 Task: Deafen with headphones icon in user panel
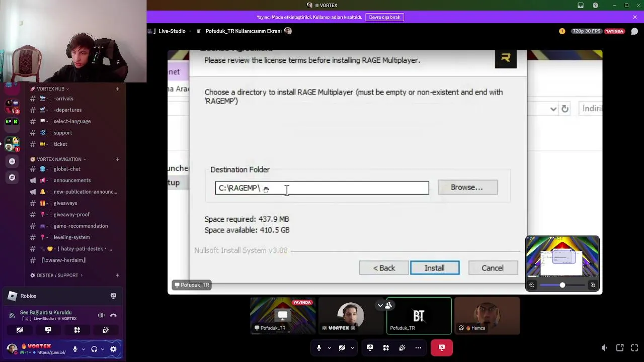pyautogui.click(x=94, y=349)
